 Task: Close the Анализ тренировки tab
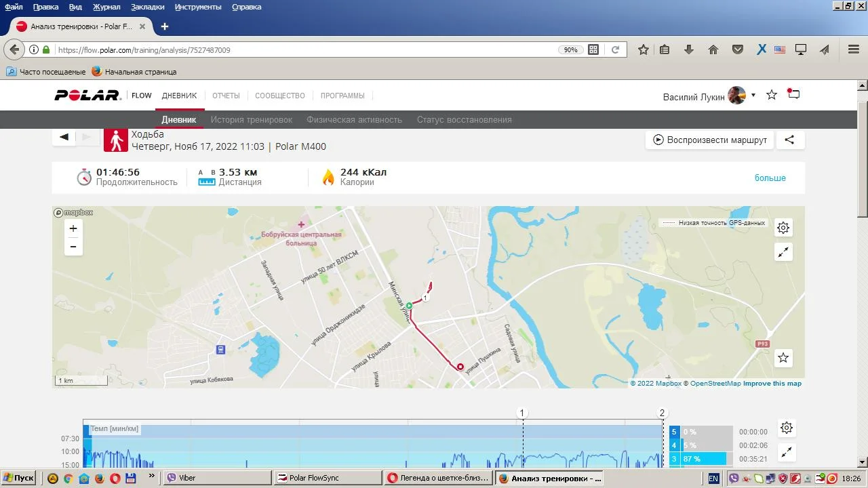click(x=142, y=26)
